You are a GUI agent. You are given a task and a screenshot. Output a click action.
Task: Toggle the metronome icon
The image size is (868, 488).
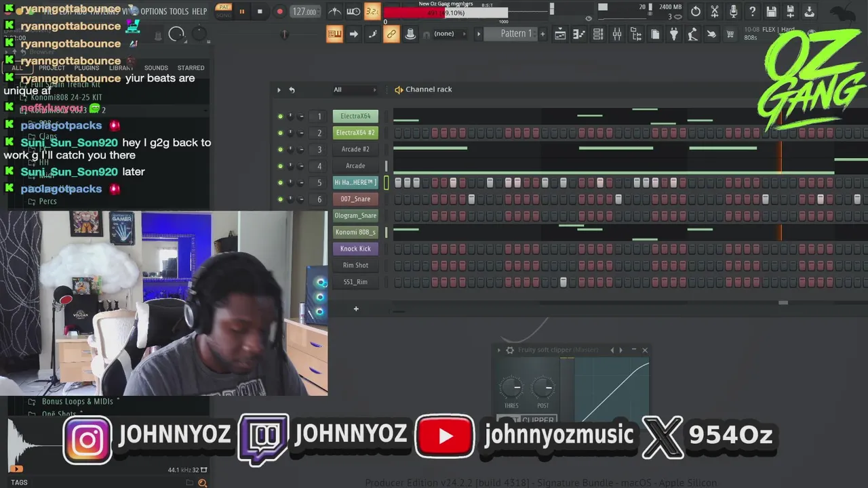click(334, 12)
